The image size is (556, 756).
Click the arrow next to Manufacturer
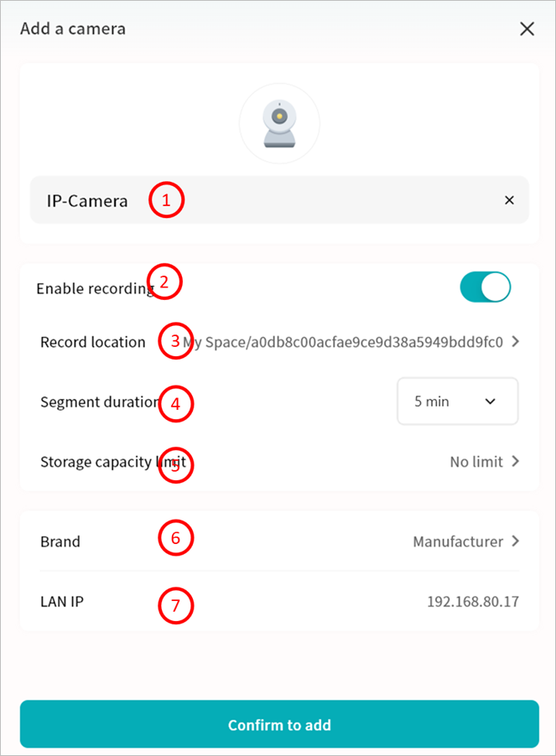[x=515, y=541]
